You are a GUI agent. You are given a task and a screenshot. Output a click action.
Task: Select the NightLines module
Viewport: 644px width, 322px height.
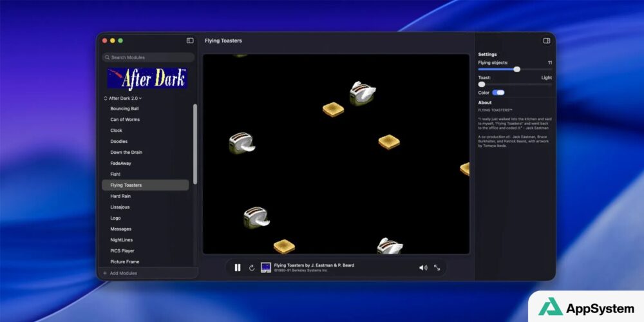point(146,240)
